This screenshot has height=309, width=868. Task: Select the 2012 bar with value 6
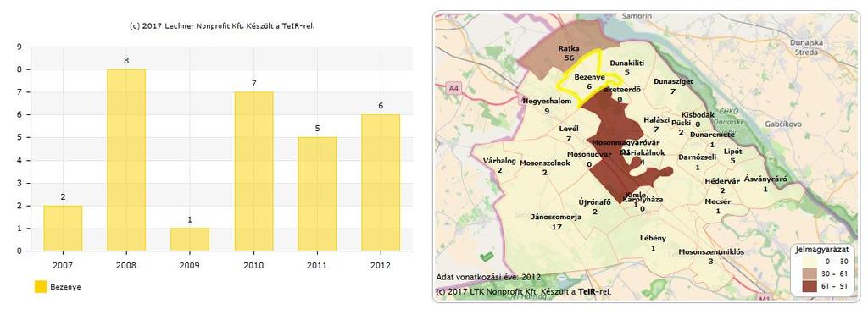pyautogui.click(x=381, y=183)
